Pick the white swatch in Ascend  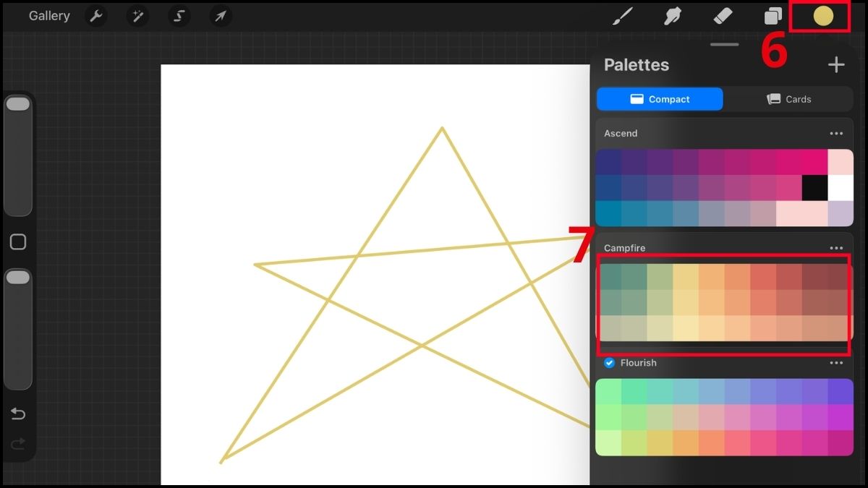(x=841, y=188)
